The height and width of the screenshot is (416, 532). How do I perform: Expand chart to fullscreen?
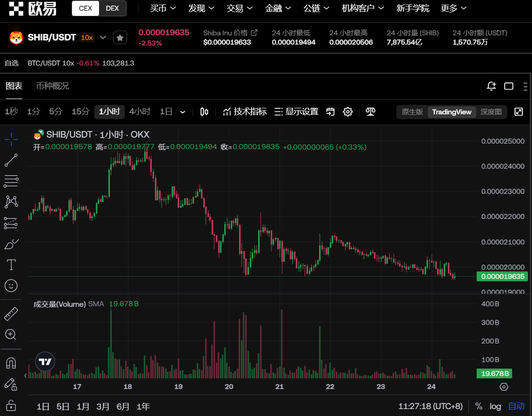pos(519,112)
